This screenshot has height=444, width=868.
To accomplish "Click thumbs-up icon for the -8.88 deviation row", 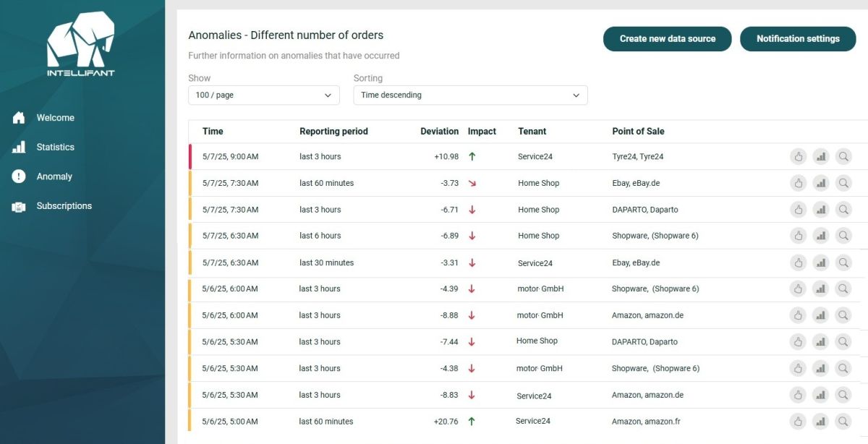I will click(x=798, y=315).
